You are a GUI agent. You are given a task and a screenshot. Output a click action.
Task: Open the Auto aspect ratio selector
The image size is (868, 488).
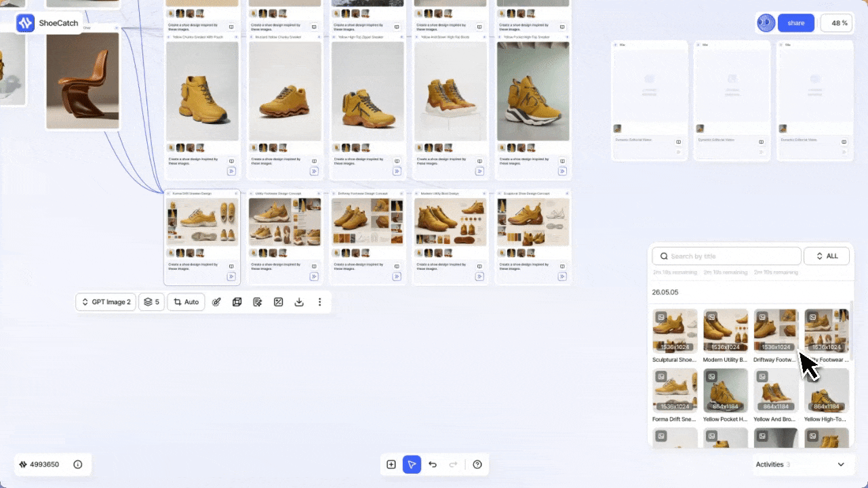tap(186, 302)
